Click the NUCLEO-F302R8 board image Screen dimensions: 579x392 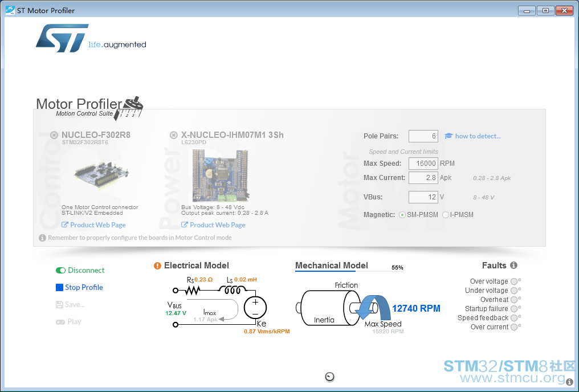point(101,174)
